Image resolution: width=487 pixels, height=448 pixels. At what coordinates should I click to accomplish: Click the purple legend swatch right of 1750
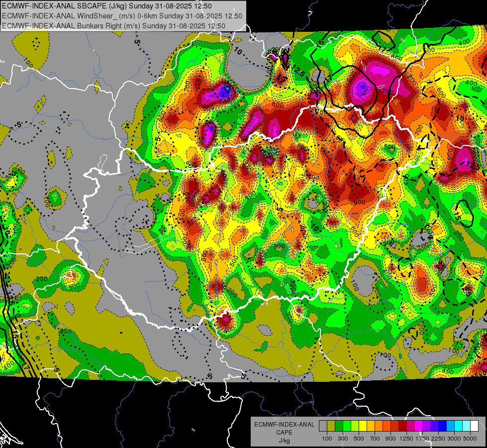coord(427,426)
